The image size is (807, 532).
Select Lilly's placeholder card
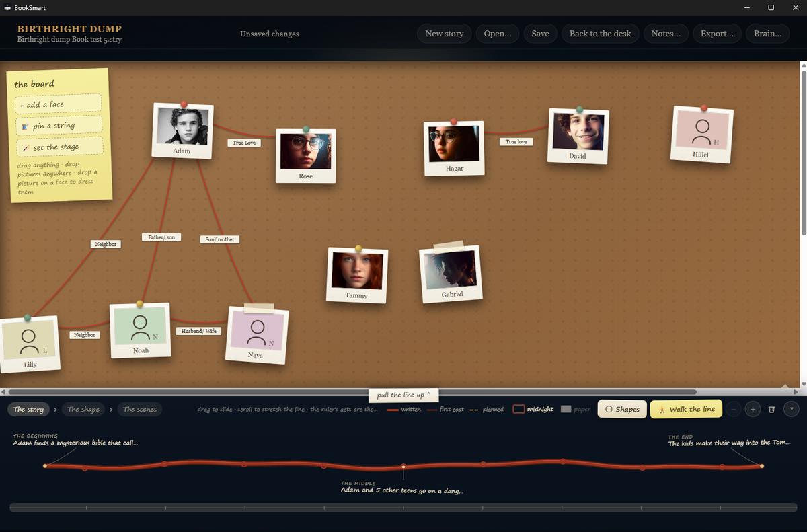pos(29,344)
